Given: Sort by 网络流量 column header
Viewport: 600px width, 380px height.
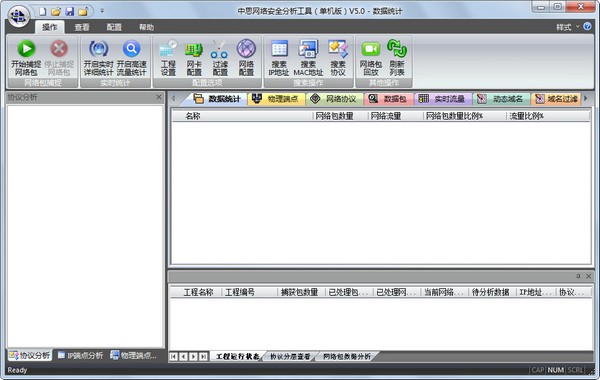Looking at the screenshot, I should [x=396, y=116].
